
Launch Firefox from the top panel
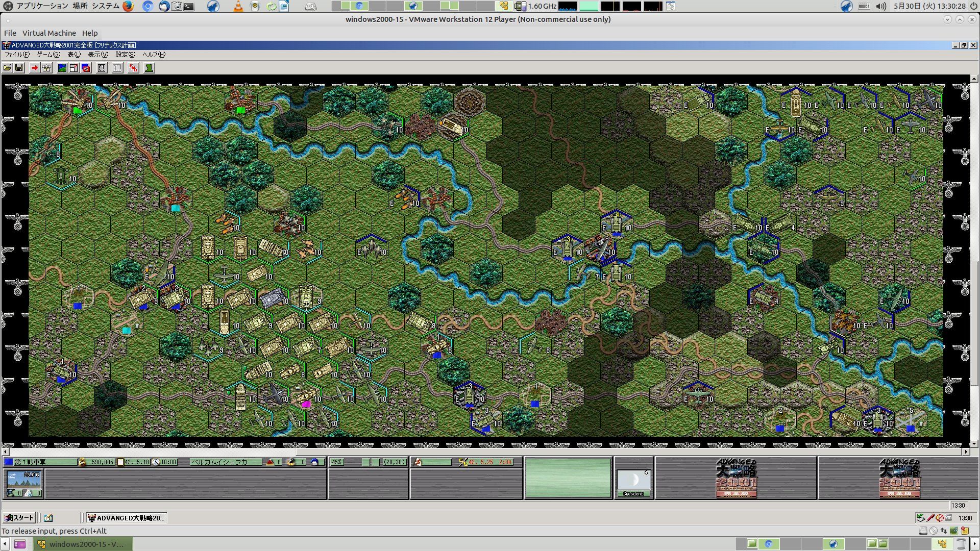tap(128, 6)
